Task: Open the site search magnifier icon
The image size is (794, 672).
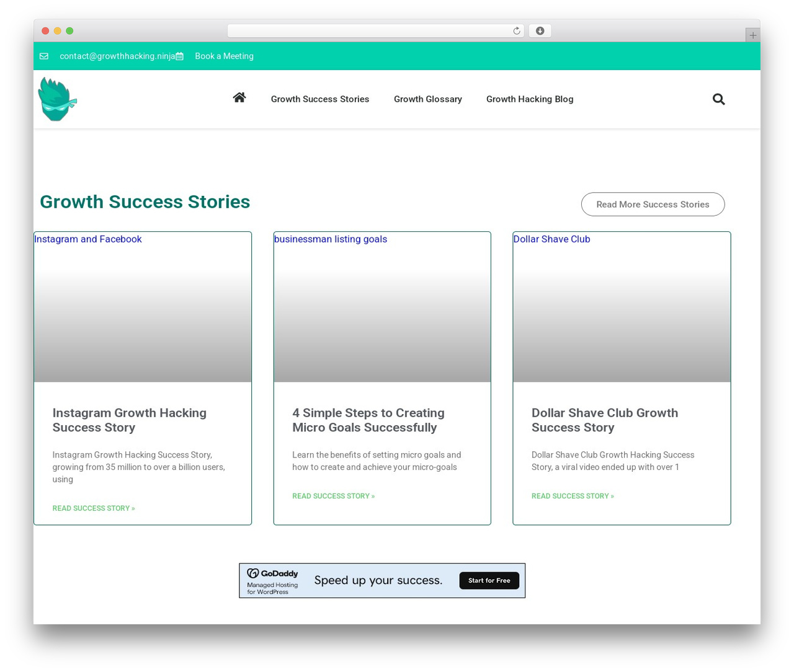Action: pyautogui.click(x=718, y=99)
